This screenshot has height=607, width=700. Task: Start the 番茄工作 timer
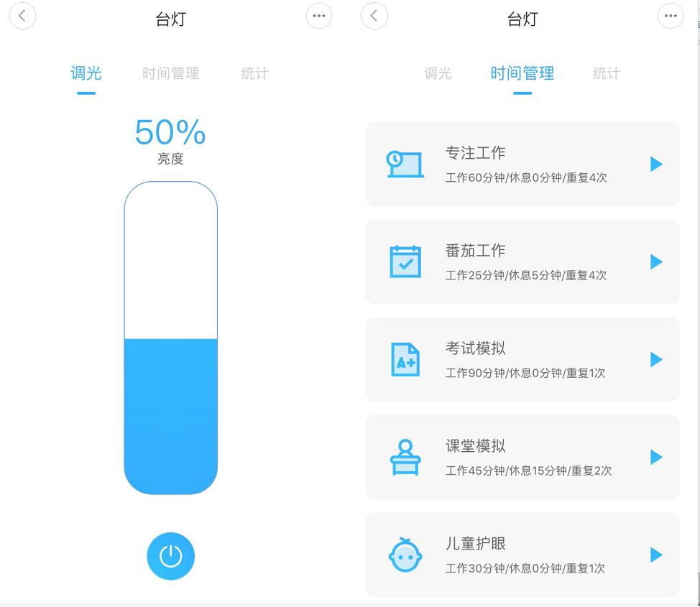655,261
